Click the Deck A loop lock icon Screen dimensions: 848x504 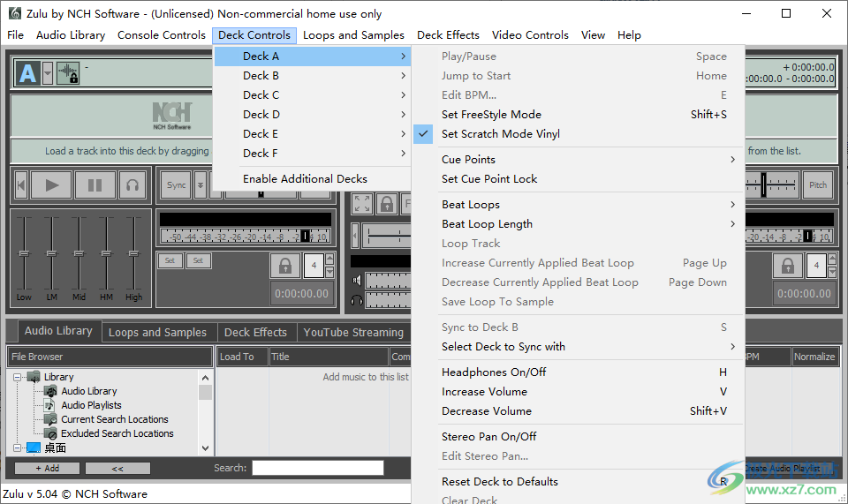[x=284, y=265]
